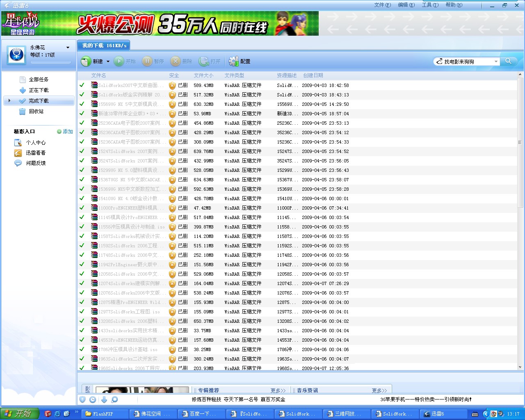Click 更多>> next to 音乐资讯
The height and width of the screenshot is (420, 525).
point(379,390)
